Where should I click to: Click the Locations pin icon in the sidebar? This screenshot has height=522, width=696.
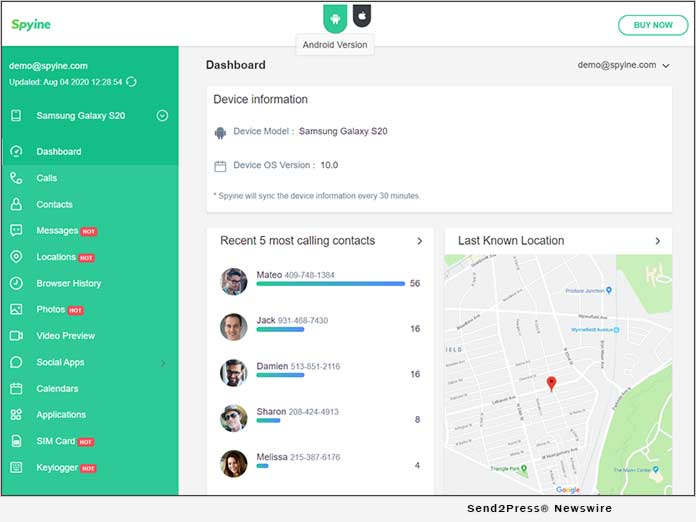coord(16,257)
